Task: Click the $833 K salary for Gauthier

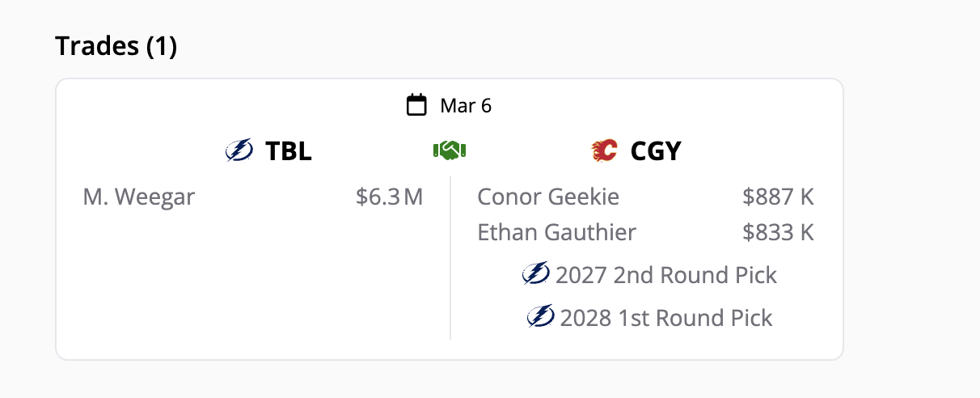Action: coord(778,233)
